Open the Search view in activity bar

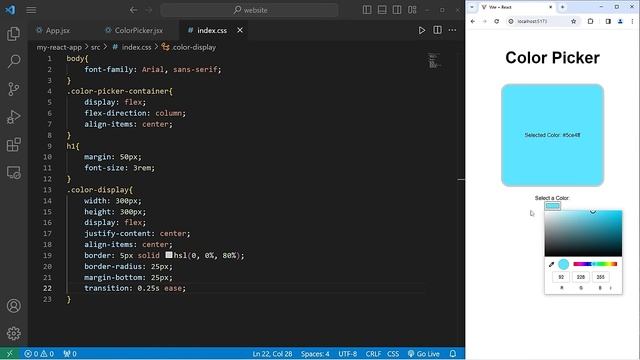click(13, 62)
